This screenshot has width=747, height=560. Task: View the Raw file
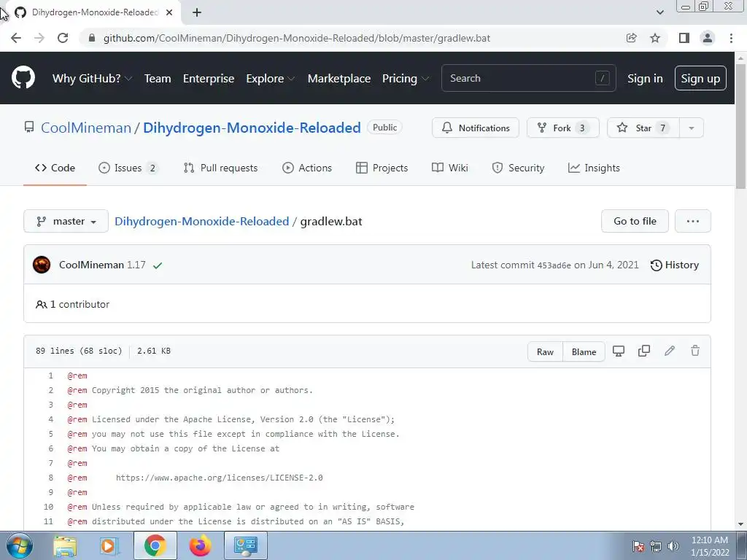pyautogui.click(x=545, y=351)
